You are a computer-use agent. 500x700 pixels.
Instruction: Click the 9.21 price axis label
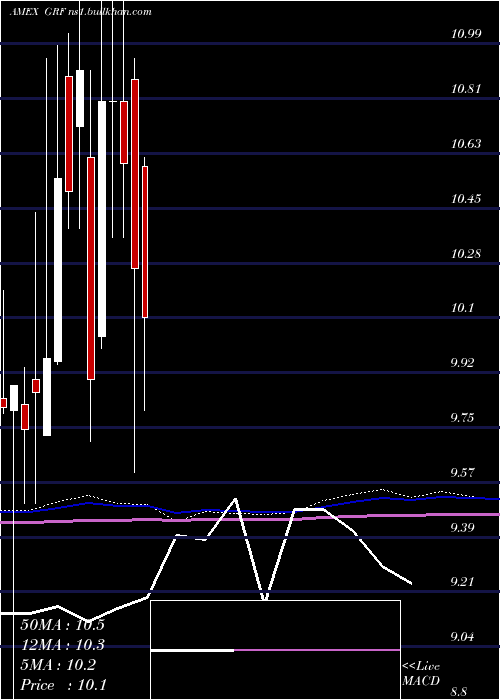pyautogui.click(x=462, y=582)
